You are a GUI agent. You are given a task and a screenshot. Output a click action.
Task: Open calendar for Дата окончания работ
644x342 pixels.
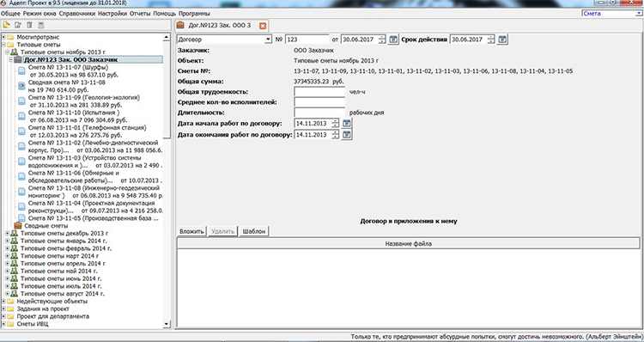[x=347, y=134]
